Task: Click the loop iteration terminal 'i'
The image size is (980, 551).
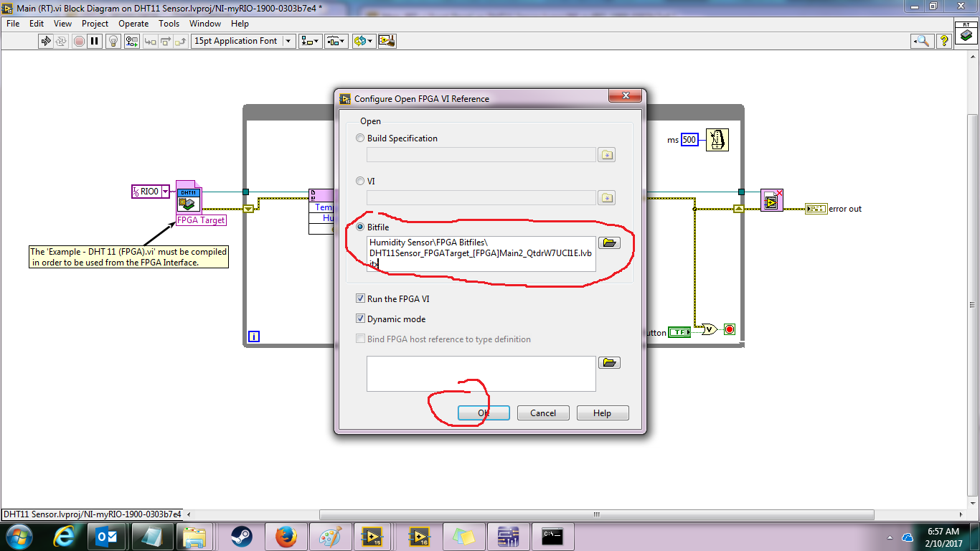Action: [x=253, y=336]
